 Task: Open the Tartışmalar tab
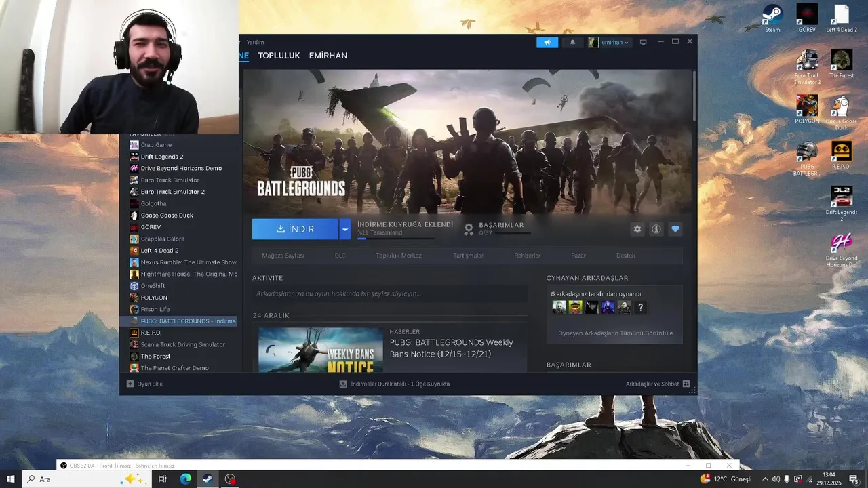pos(468,256)
